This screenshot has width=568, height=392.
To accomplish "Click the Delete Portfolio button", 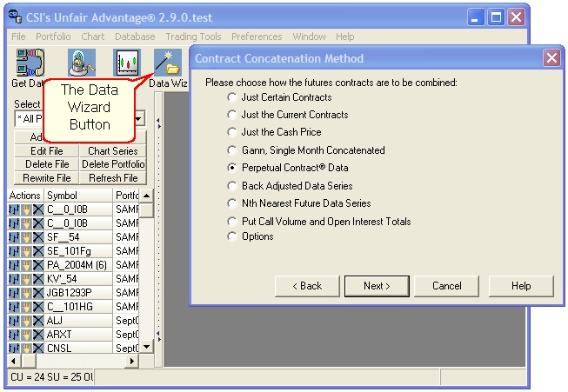I will click(113, 164).
